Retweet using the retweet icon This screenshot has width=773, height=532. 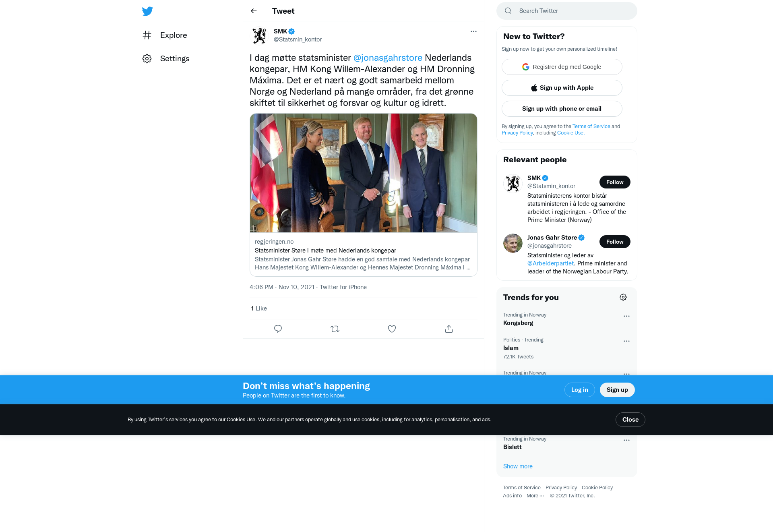(x=335, y=329)
